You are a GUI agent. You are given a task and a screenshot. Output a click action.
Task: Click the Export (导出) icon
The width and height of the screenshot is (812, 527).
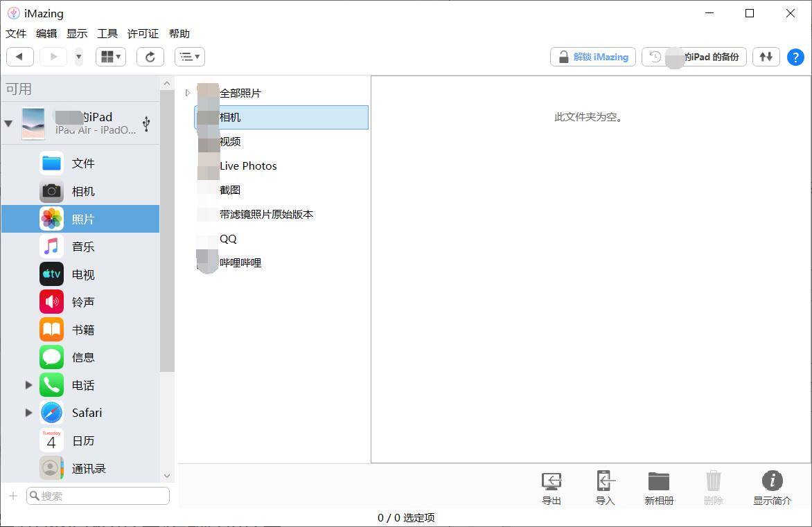coord(551,488)
